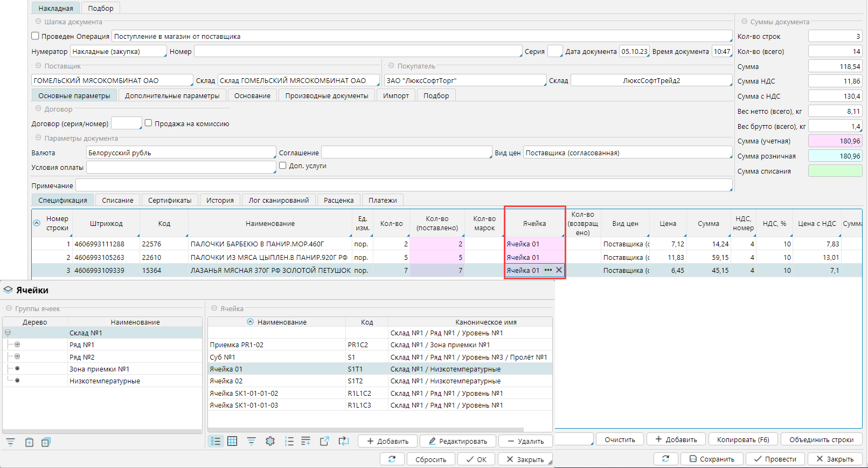Switch to the Лог сканирований tab
868x468 pixels.
pos(279,200)
